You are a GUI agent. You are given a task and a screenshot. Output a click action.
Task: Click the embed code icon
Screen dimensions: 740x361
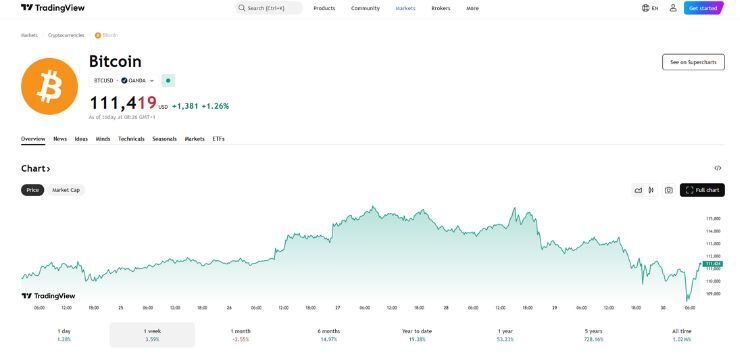point(717,168)
